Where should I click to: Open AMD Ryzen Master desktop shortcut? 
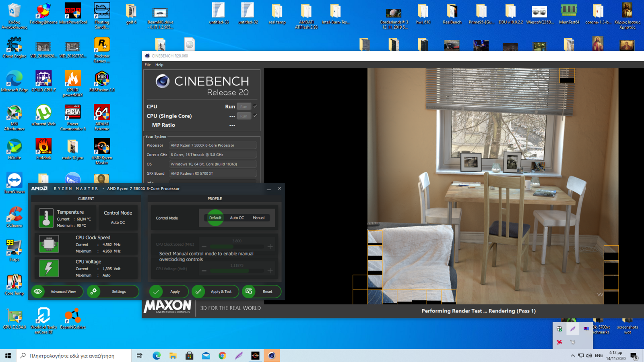click(102, 151)
